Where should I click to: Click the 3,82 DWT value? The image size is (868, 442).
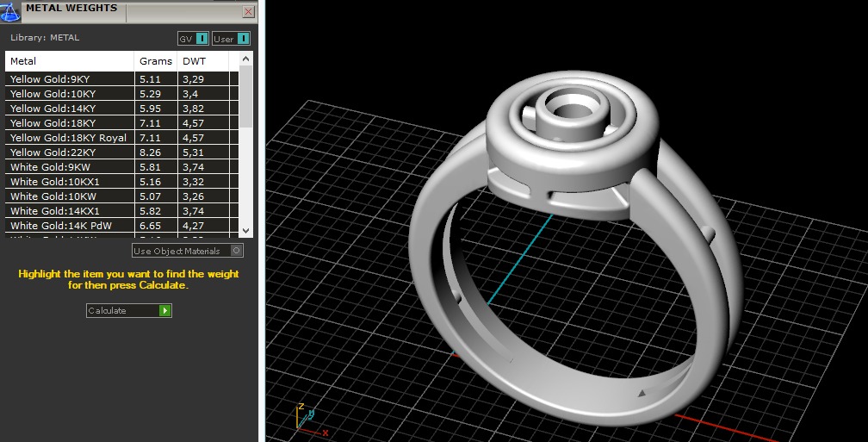[193, 109]
